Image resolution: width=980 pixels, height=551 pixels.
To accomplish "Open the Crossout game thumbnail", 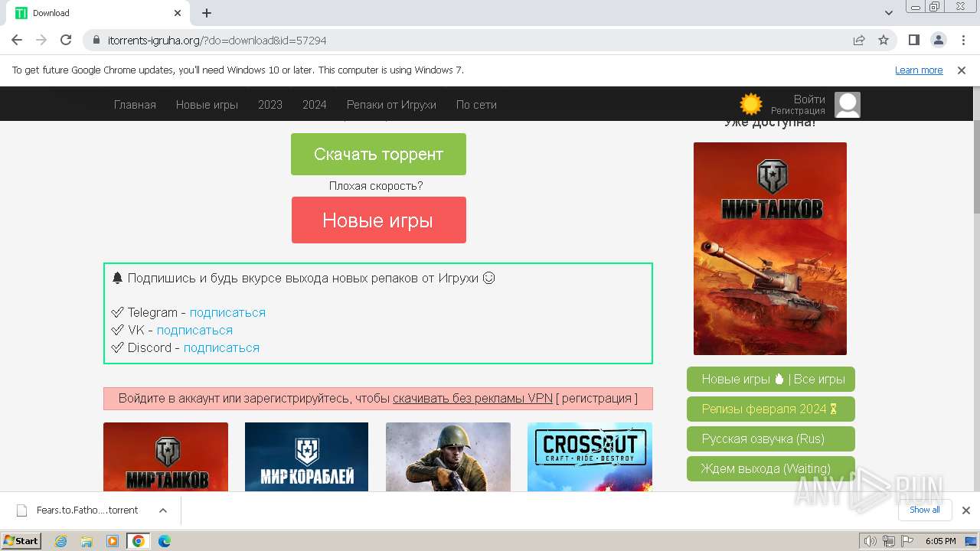I will coord(590,457).
